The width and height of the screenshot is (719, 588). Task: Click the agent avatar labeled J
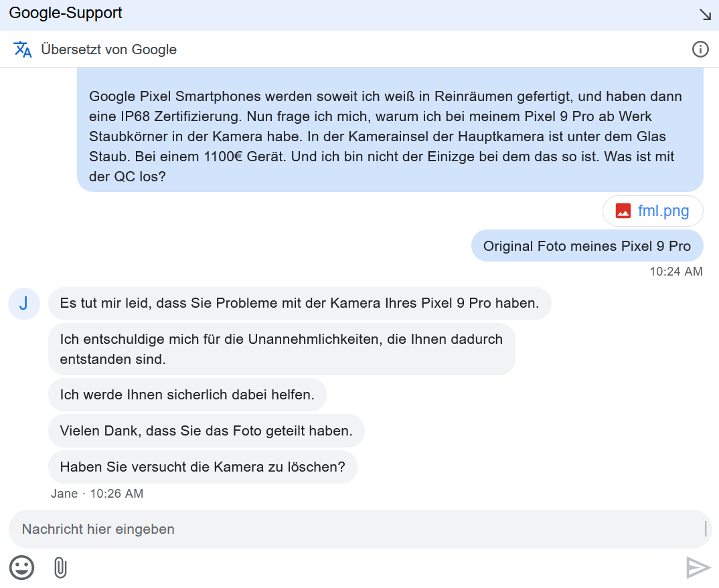click(23, 304)
